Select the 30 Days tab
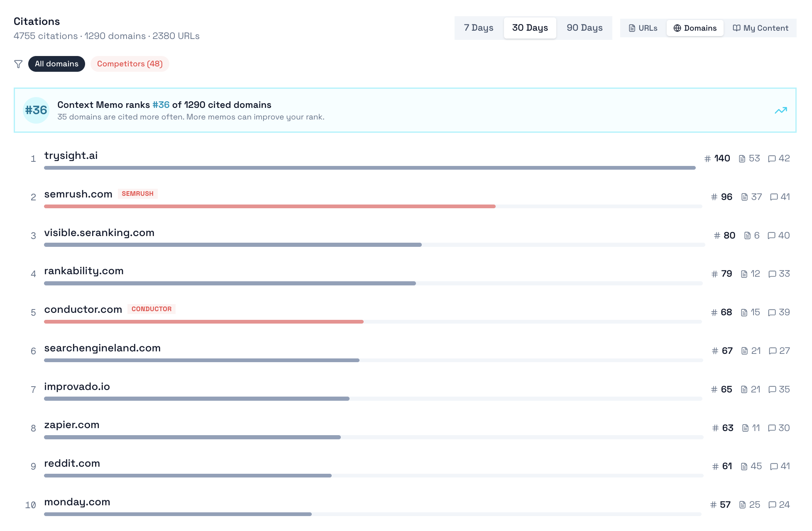 [x=530, y=28]
